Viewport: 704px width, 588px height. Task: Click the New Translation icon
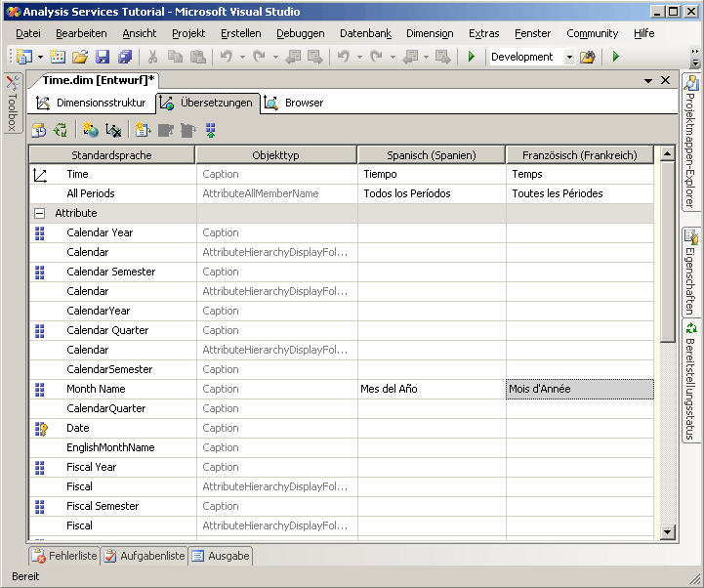(91, 130)
